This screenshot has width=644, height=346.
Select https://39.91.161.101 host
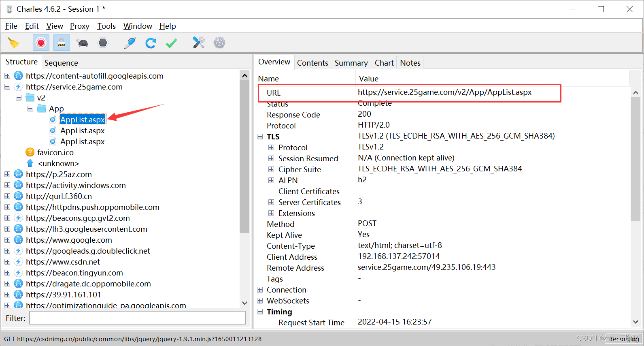[64, 295]
